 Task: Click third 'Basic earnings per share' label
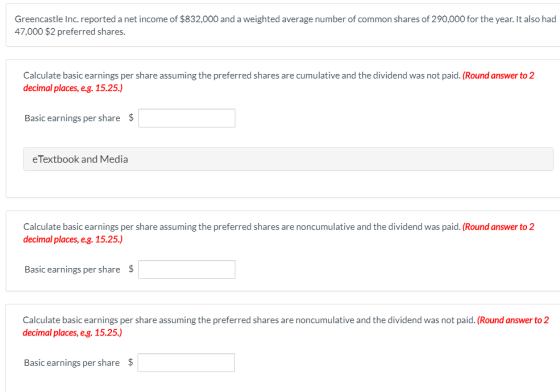click(72, 363)
